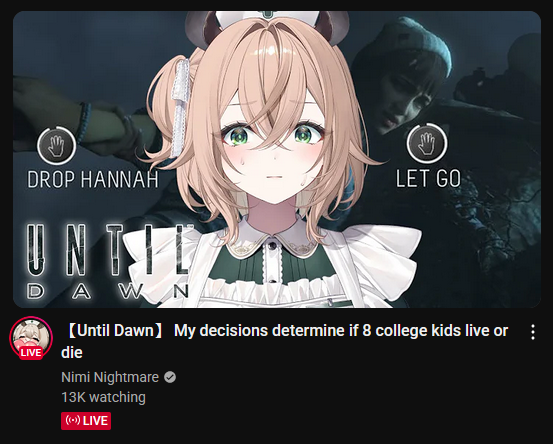Screen dimensions: 553x444
Task: Open video titled My decisions determine if 8 college kids
Action: coord(284,341)
